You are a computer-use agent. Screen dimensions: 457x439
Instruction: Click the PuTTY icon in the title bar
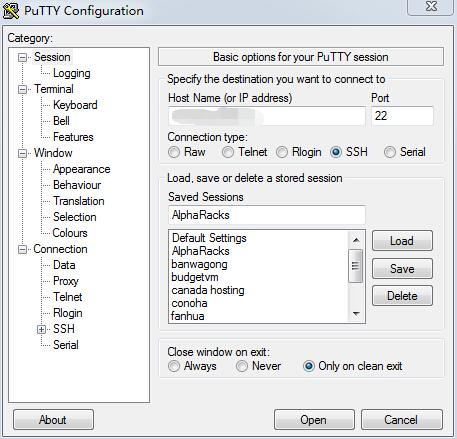click(11, 10)
